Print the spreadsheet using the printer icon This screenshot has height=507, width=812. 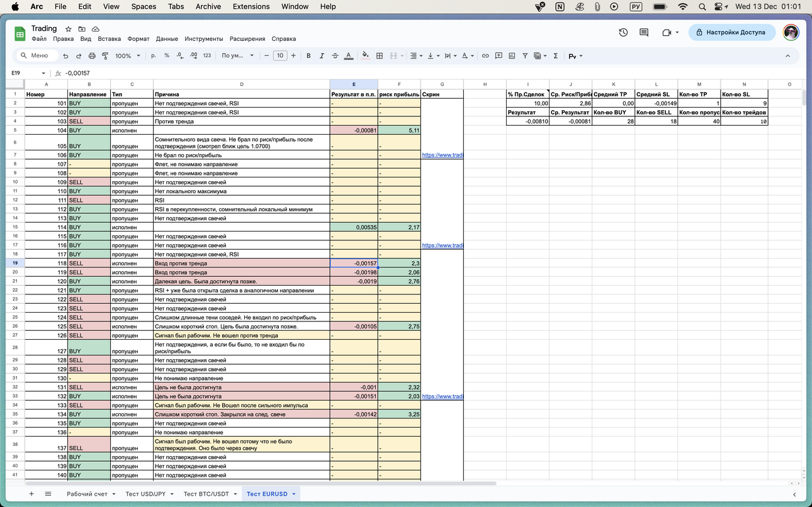point(92,56)
